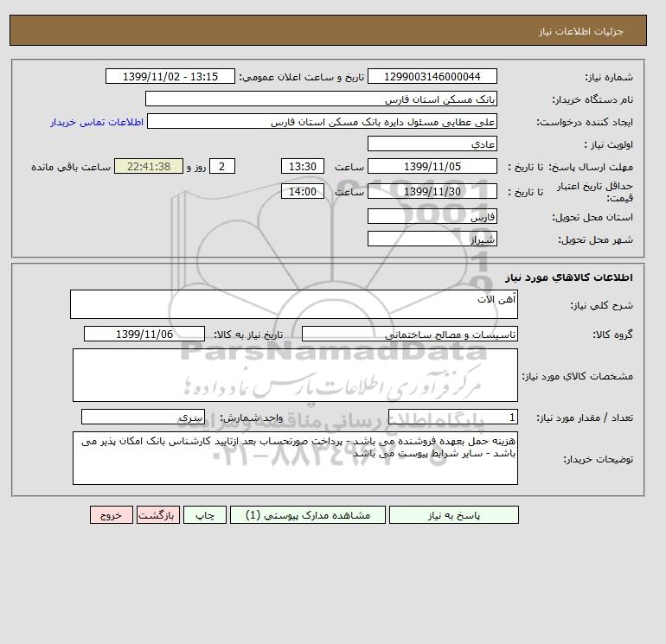Viewport: 666px width, 644px height.
Task: Click the ایجاد کننده درخواست label
Action: click(585, 122)
